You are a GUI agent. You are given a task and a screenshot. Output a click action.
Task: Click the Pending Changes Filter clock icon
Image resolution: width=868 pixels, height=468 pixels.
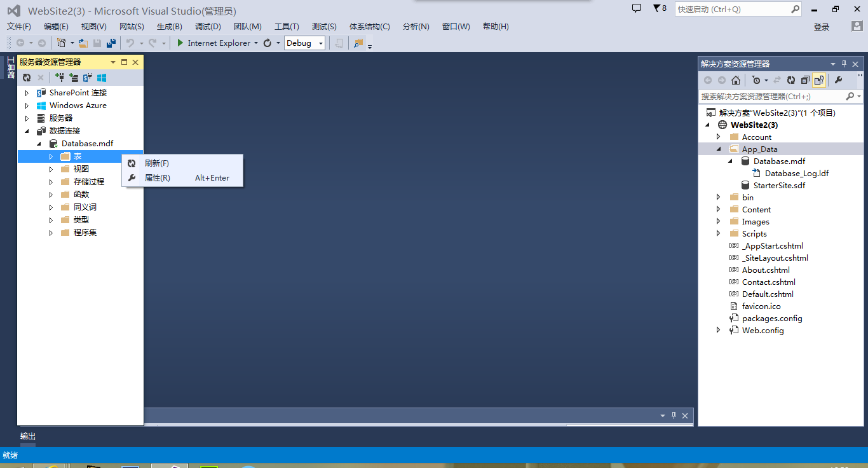pos(756,80)
